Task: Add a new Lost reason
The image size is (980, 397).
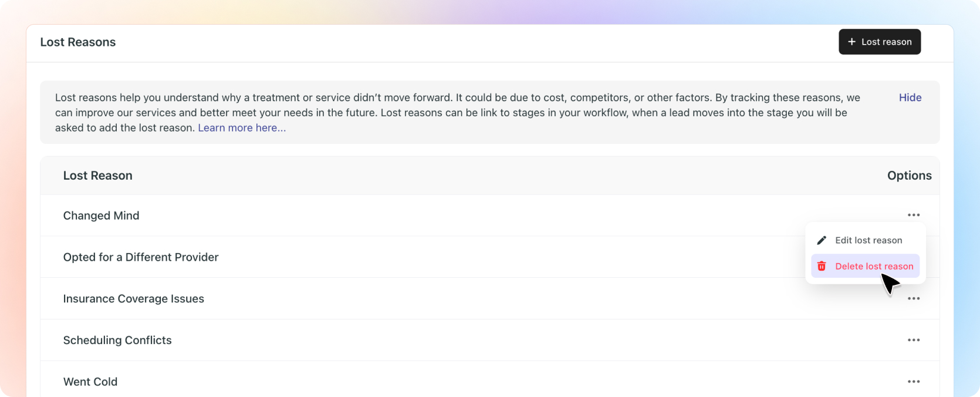Action: click(x=879, y=42)
